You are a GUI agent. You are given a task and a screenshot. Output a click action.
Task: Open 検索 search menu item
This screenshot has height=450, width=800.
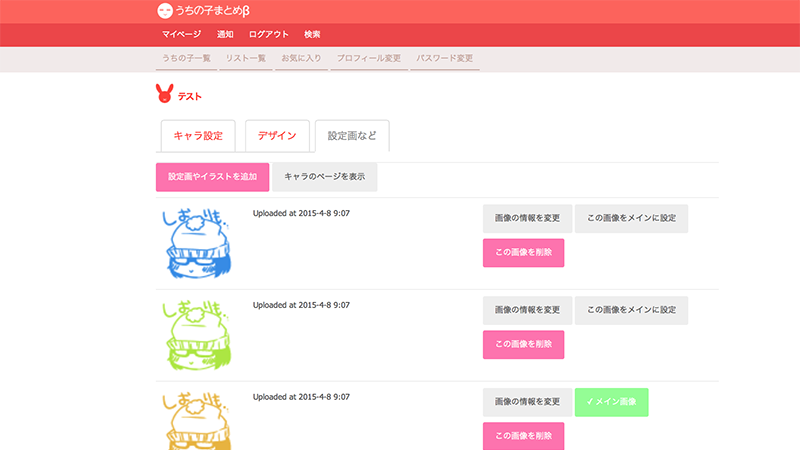tap(312, 34)
